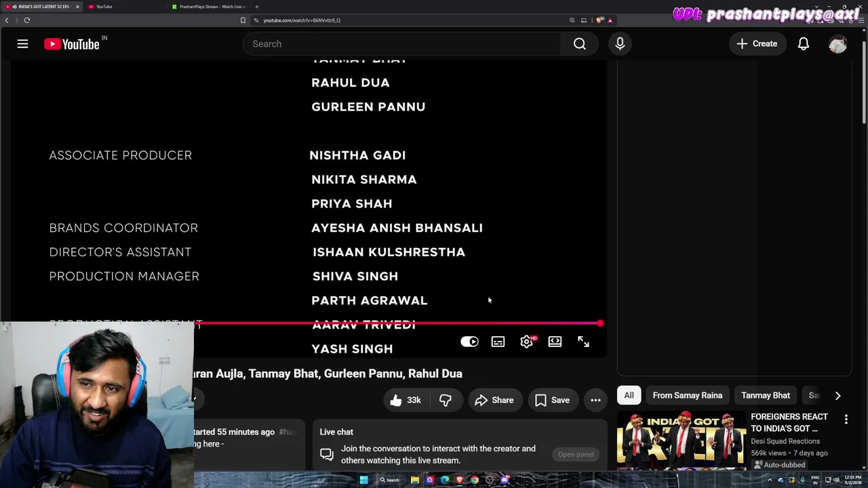Go to the YouTube home logo
Screen dimensions: 868x488
point(72,44)
